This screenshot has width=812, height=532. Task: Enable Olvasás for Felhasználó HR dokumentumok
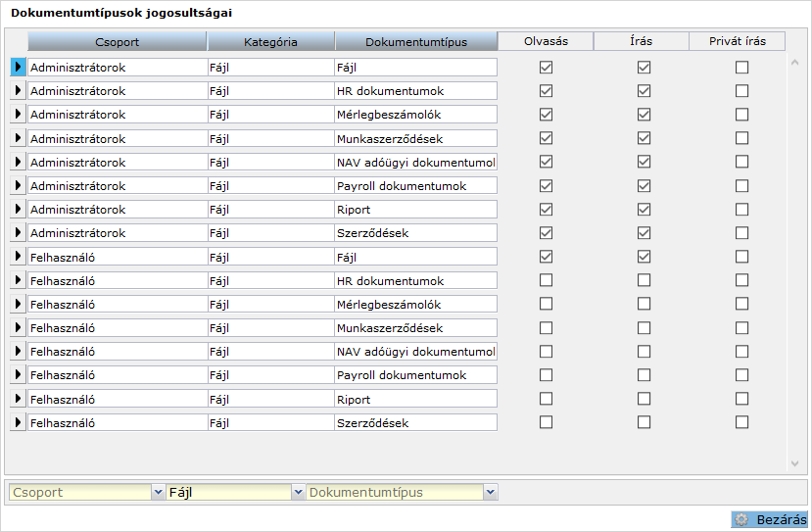(x=547, y=280)
